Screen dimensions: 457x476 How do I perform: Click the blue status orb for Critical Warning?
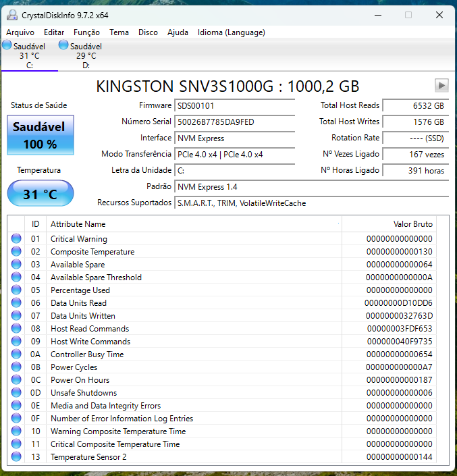[16, 239]
